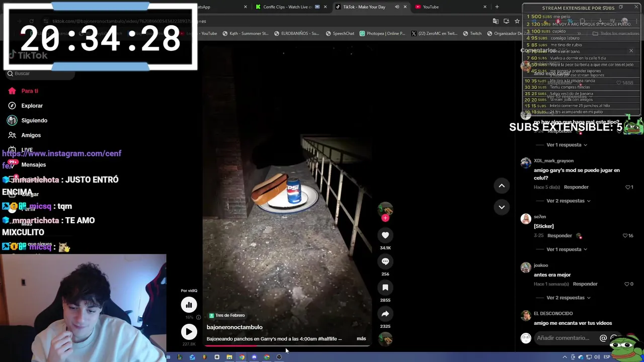Open Explorar in TikTok sidebar

(25, 106)
